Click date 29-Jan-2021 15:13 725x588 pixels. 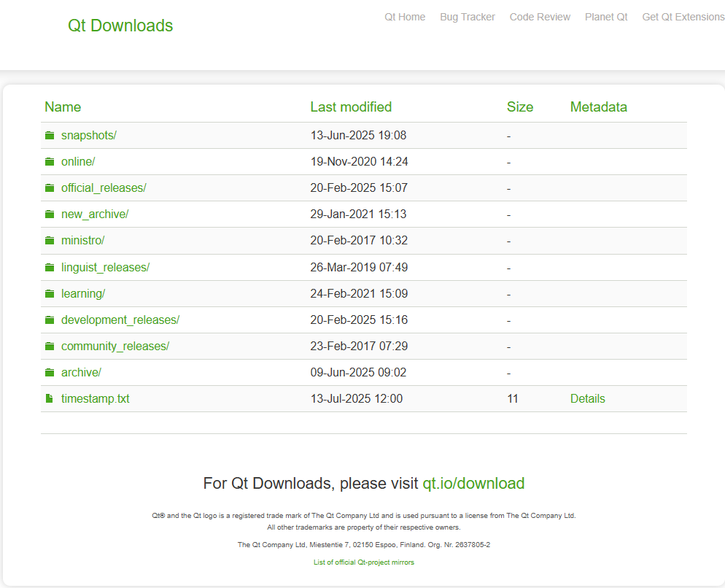tap(358, 214)
